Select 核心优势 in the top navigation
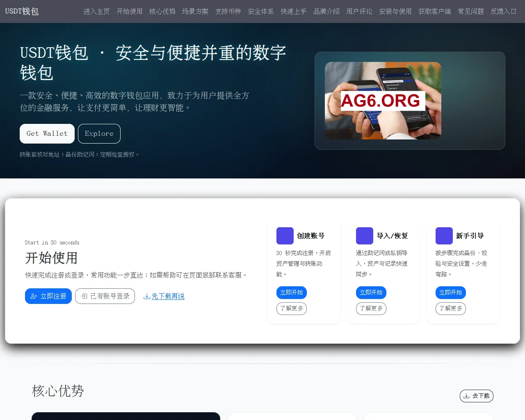Viewport: 525px width, 420px height. tap(162, 11)
